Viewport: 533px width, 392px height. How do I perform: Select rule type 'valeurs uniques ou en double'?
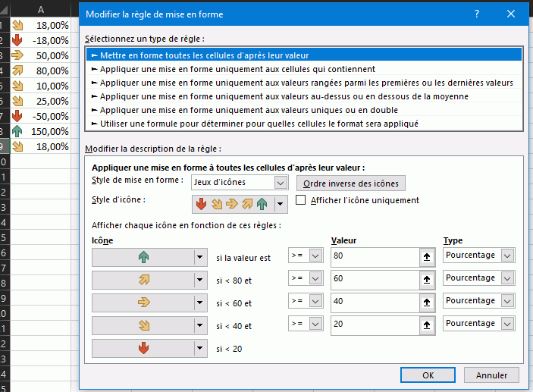tap(303, 110)
